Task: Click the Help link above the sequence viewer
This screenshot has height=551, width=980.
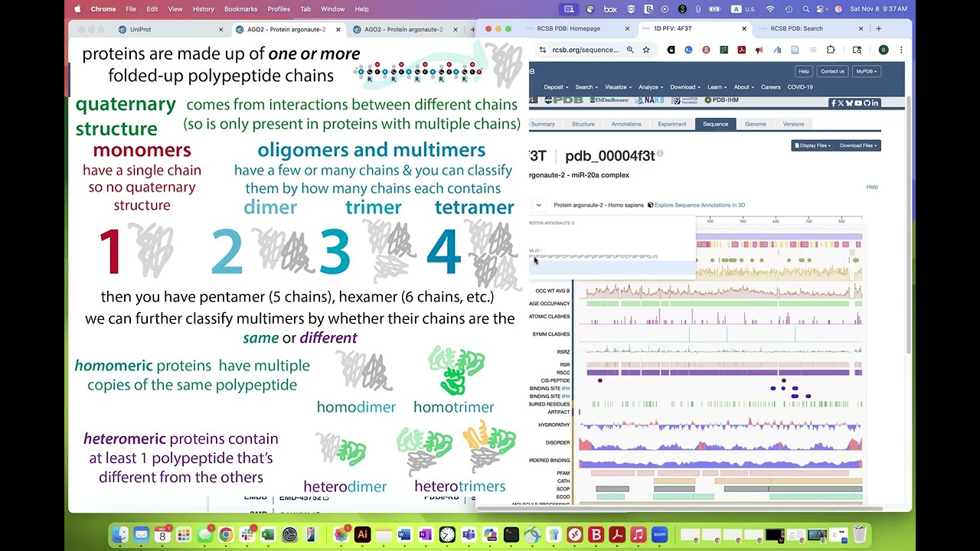Action: 872,187
